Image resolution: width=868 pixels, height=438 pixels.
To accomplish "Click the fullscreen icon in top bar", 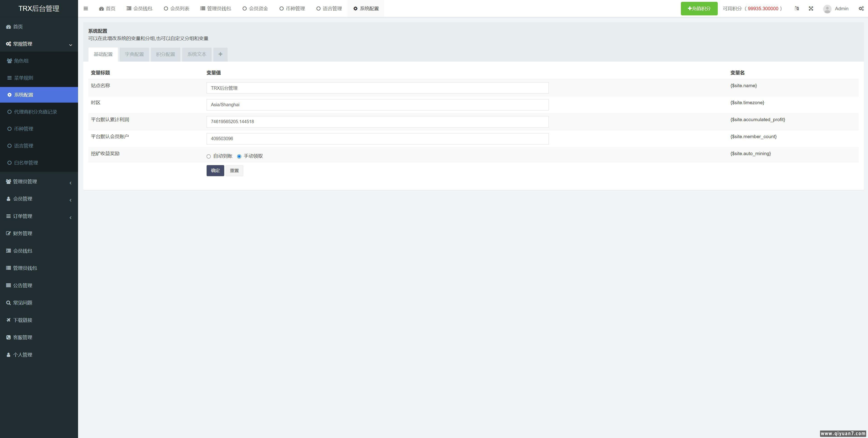I will (811, 8).
